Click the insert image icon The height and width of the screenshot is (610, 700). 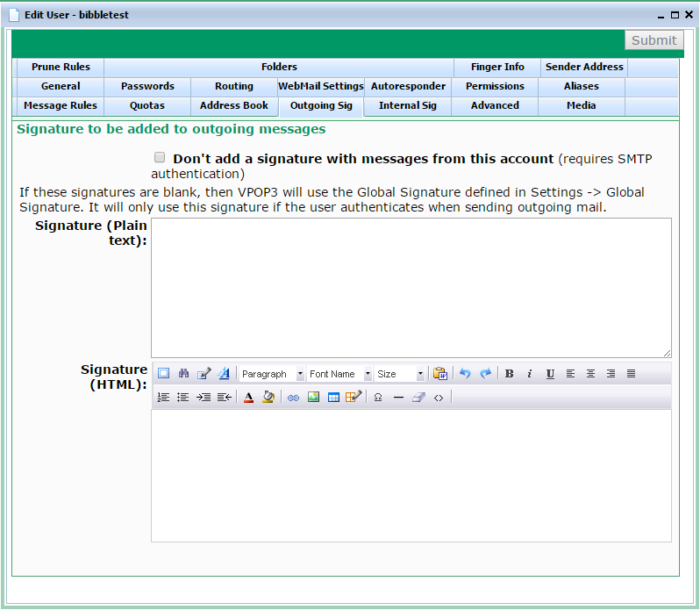(x=313, y=398)
